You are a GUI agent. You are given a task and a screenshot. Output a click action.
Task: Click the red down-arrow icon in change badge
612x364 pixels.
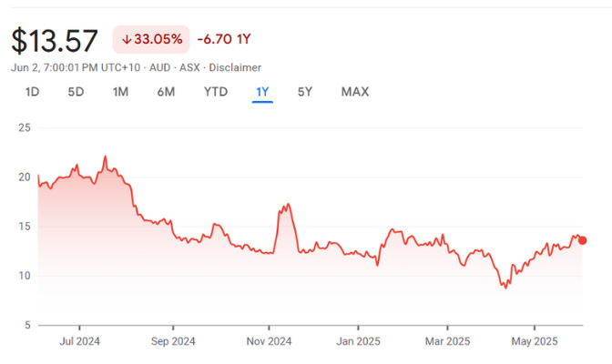pos(126,39)
